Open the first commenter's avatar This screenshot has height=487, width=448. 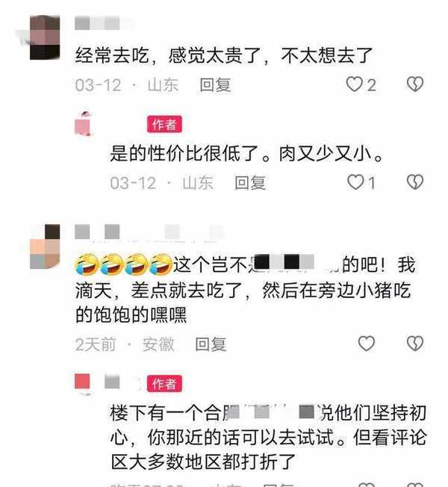point(44,37)
